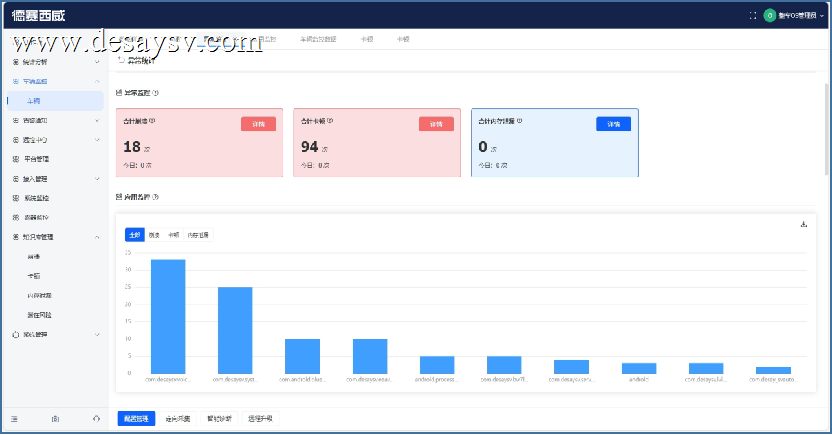Click the com.android.blue... bar
The image size is (832, 435).
pos(302,356)
